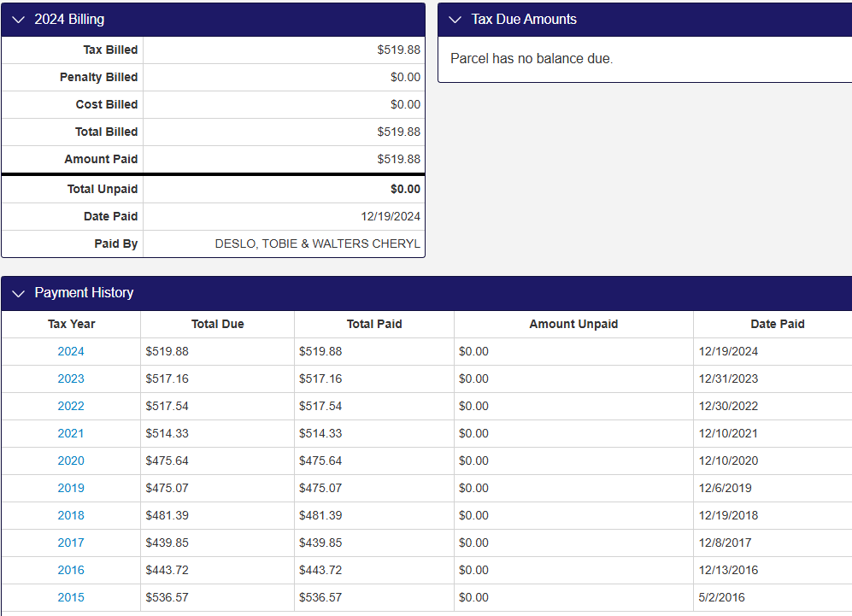Viewport: 852px width, 616px height.
Task: Collapse the 2024 Billing panel chevron
Action: pyautogui.click(x=19, y=20)
